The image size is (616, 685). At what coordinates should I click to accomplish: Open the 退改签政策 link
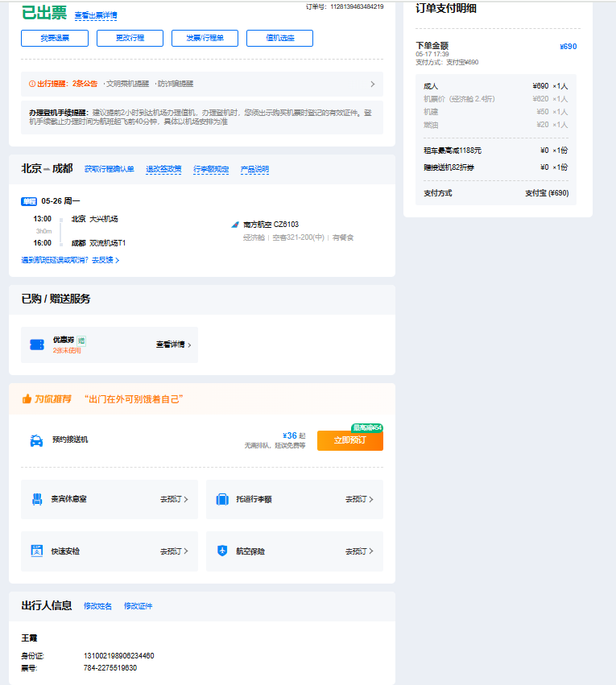pos(163,170)
